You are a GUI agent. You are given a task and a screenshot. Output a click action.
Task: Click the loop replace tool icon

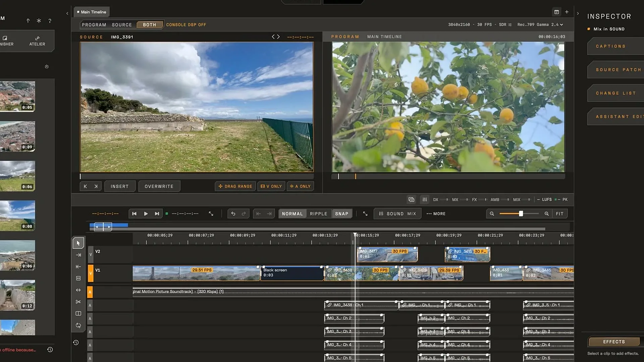[78, 325]
